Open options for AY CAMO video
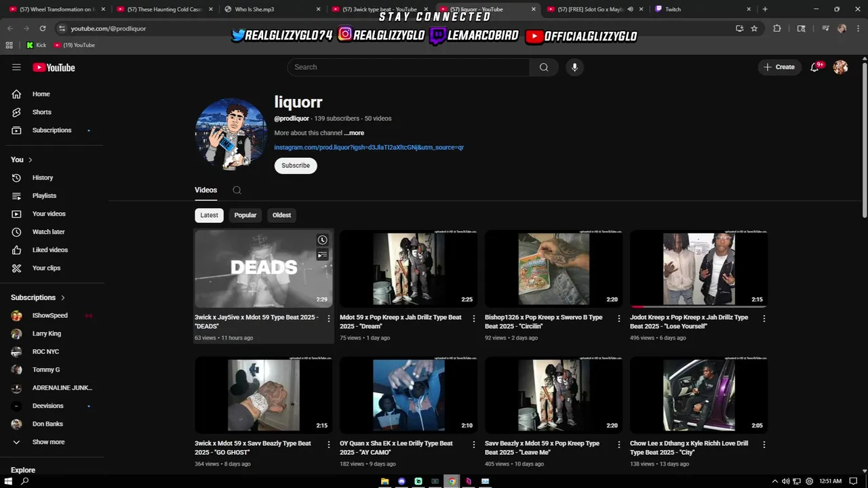 click(474, 445)
